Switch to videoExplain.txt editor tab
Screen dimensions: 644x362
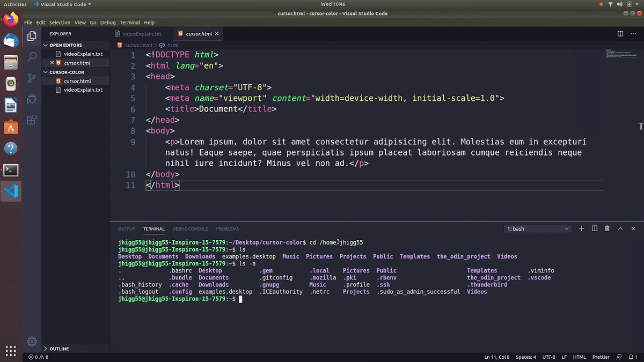click(x=141, y=34)
